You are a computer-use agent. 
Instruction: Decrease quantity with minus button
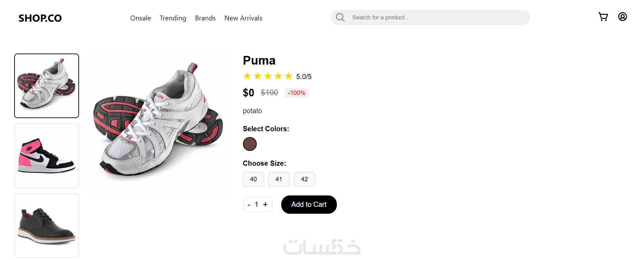pos(249,205)
